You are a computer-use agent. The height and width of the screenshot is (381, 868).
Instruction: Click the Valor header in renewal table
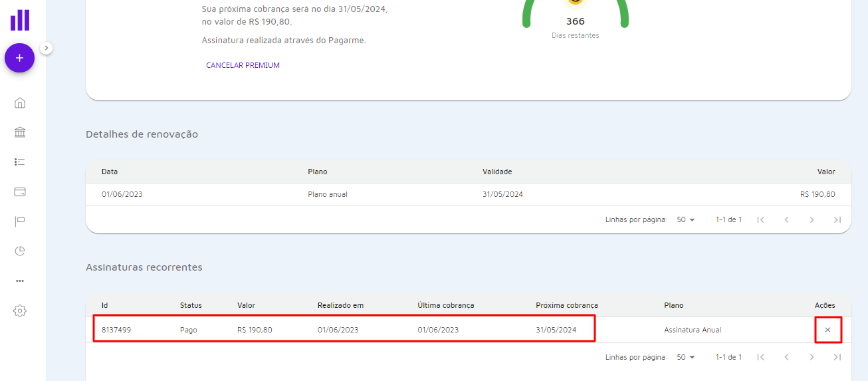pyautogui.click(x=826, y=172)
